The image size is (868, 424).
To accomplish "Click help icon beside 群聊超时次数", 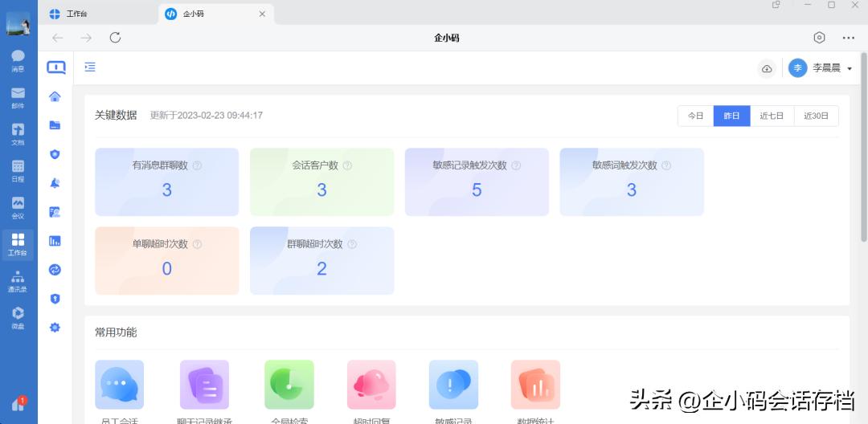I will point(352,244).
